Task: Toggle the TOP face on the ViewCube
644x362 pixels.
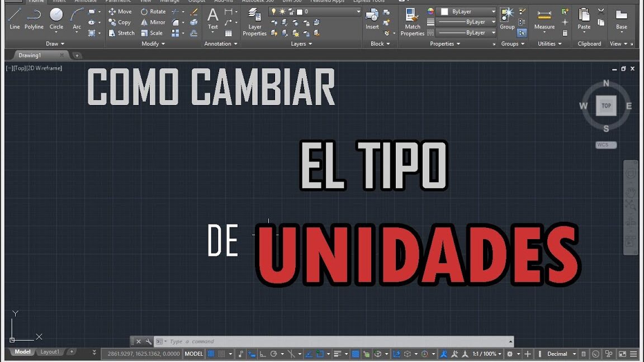Action: [606, 106]
